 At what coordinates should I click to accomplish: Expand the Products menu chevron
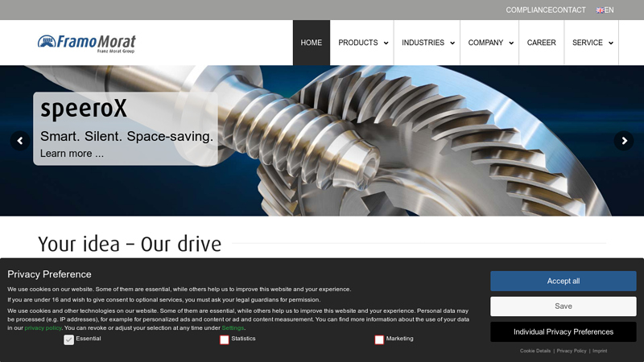click(386, 43)
